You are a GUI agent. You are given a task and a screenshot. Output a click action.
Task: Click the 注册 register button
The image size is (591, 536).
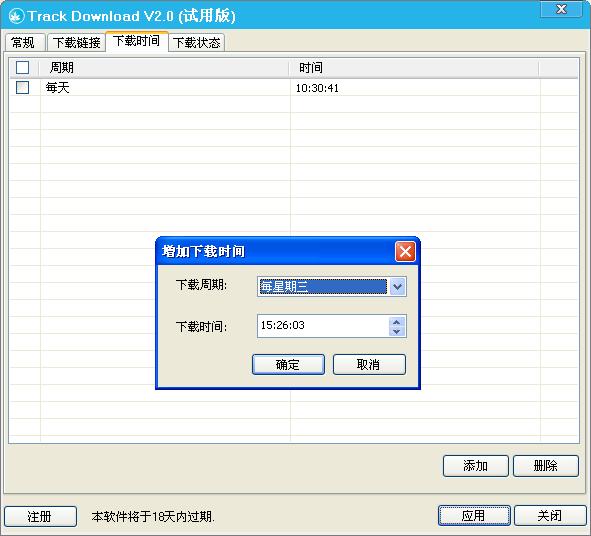click(x=40, y=516)
